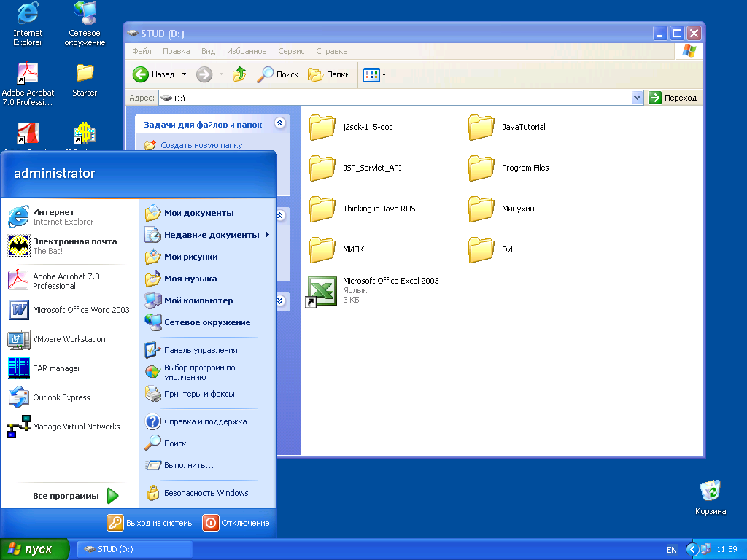Viewport: 747px width, 560px height.
Task: Click the EN language indicator
Action: tap(671, 550)
